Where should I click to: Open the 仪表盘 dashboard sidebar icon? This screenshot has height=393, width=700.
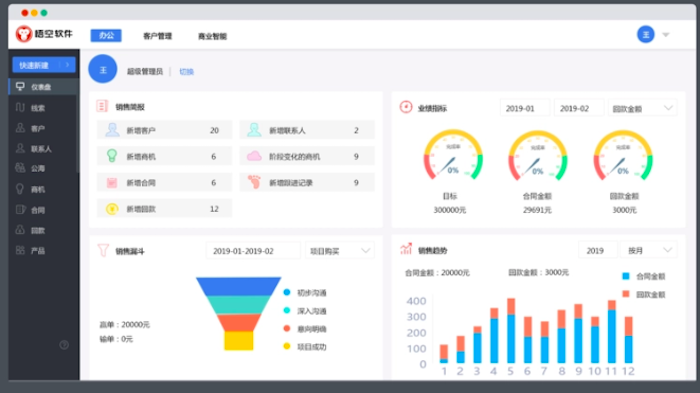click(20, 86)
